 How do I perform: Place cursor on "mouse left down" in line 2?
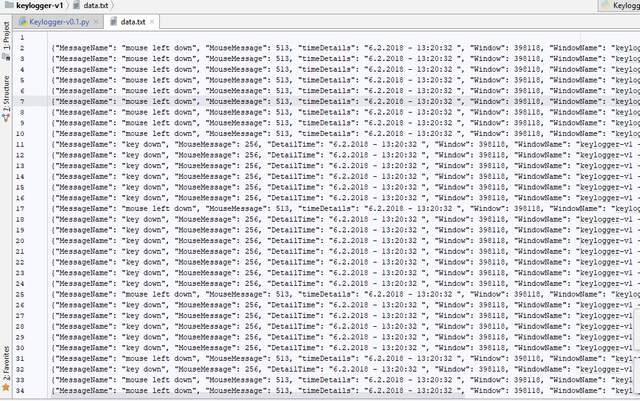(161, 48)
